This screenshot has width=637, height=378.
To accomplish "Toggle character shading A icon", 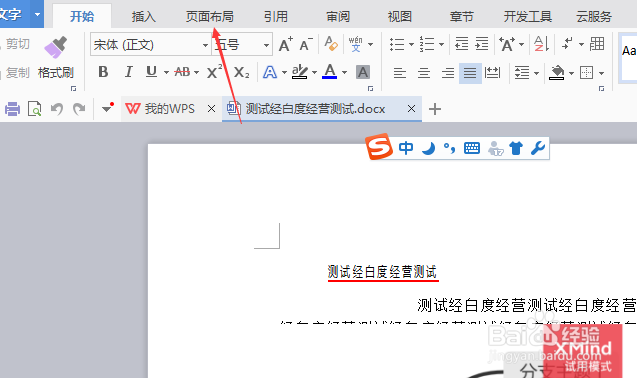I will click(x=363, y=72).
